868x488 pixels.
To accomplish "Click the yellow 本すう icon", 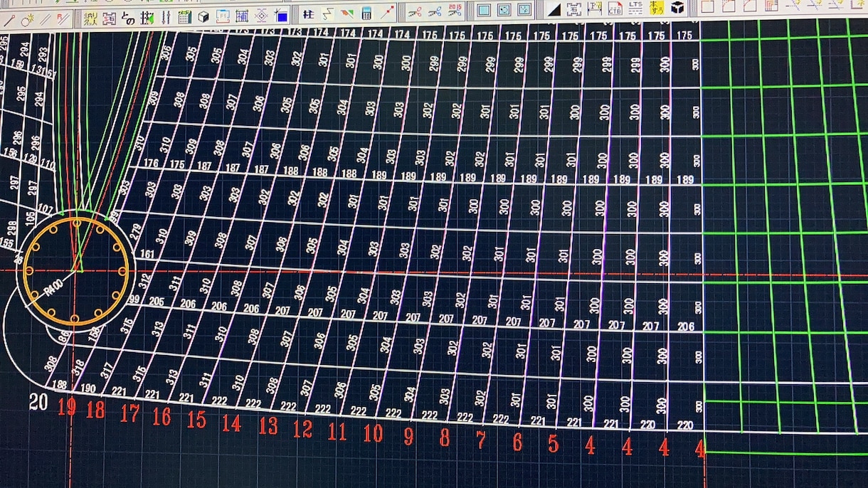I will point(657,8).
